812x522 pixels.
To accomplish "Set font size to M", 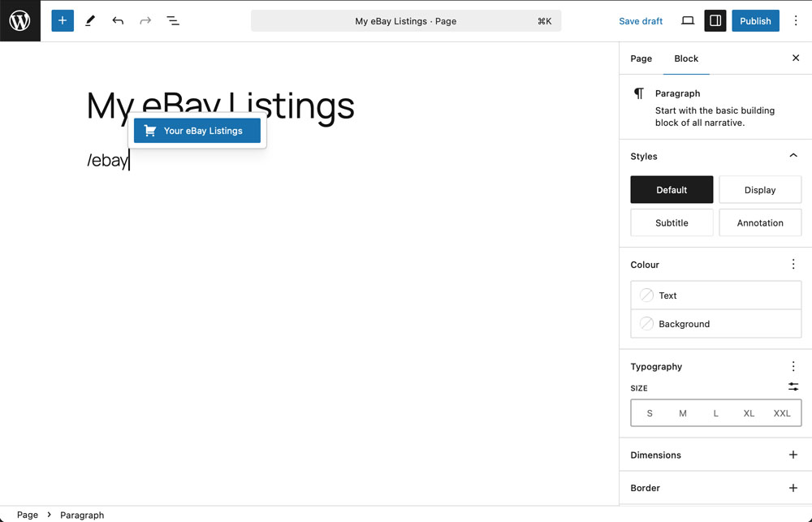I will 683,413.
